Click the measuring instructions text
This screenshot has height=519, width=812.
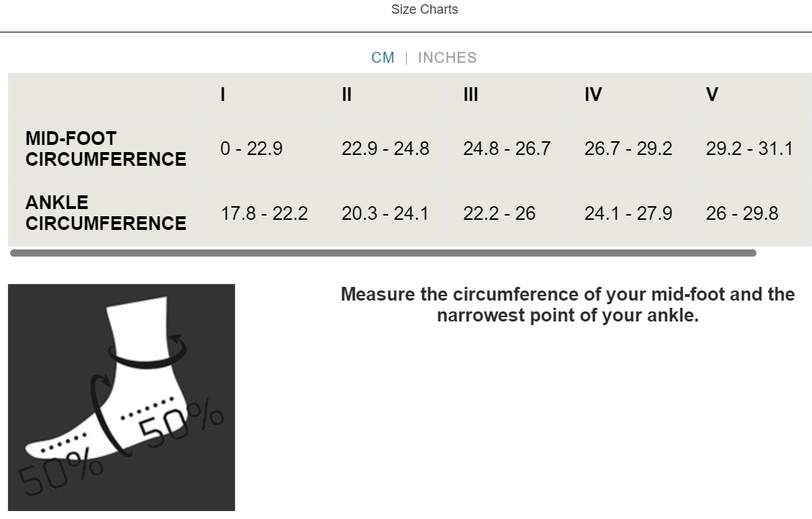(x=568, y=305)
